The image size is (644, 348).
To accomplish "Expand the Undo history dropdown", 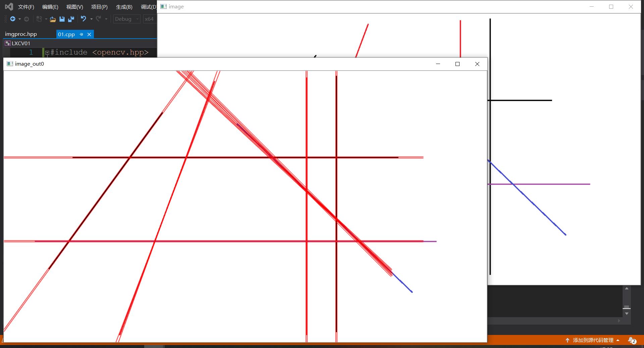I will (91, 19).
